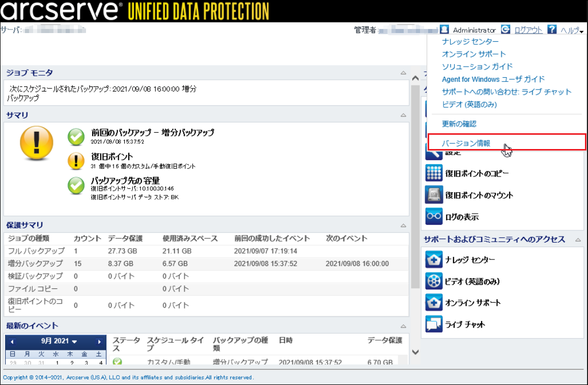The width and height of the screenshot is (588, 385).
Task: Open the 9月 2021 month dropdown
Action: [x=59, y=341]
